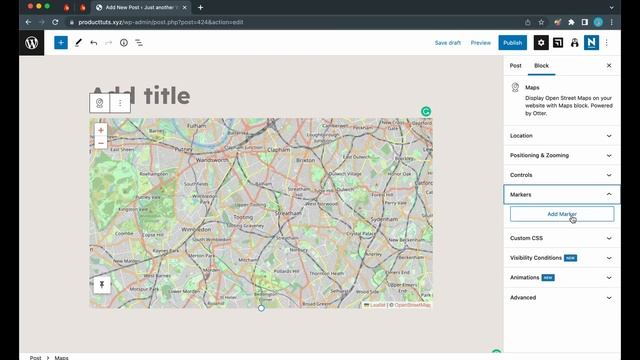Open the browser share icon in address bar
The width and height of the screenshot is (640, 360).
pyautogui.click(x=528, y=22)
